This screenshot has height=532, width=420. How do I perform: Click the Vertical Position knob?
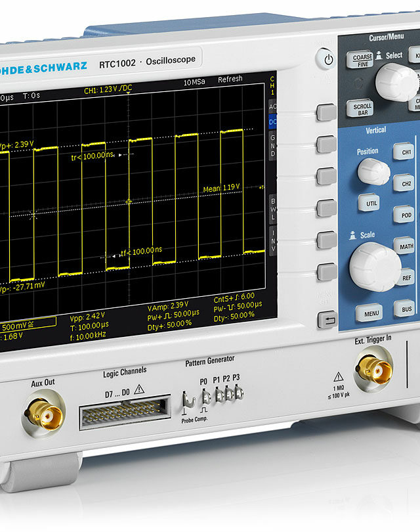click(373, 172)
